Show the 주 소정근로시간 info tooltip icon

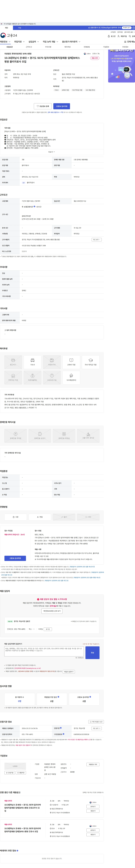(34, 207)
